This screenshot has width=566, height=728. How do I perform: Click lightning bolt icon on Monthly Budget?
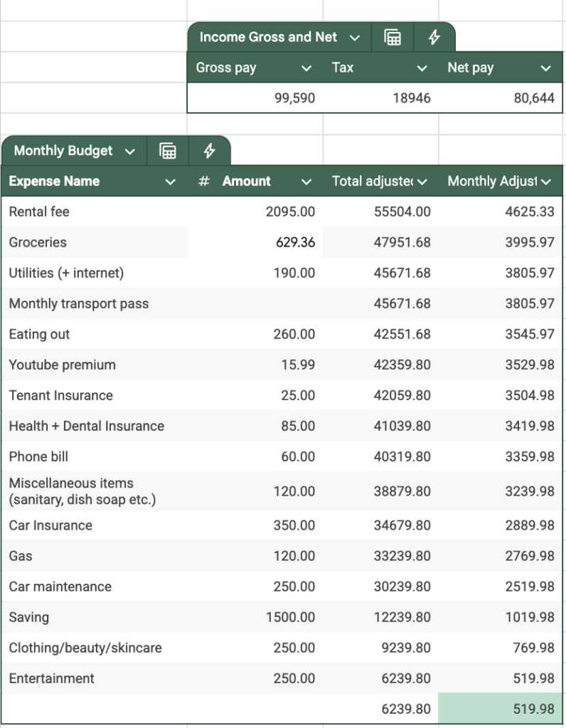click(210, 151)
